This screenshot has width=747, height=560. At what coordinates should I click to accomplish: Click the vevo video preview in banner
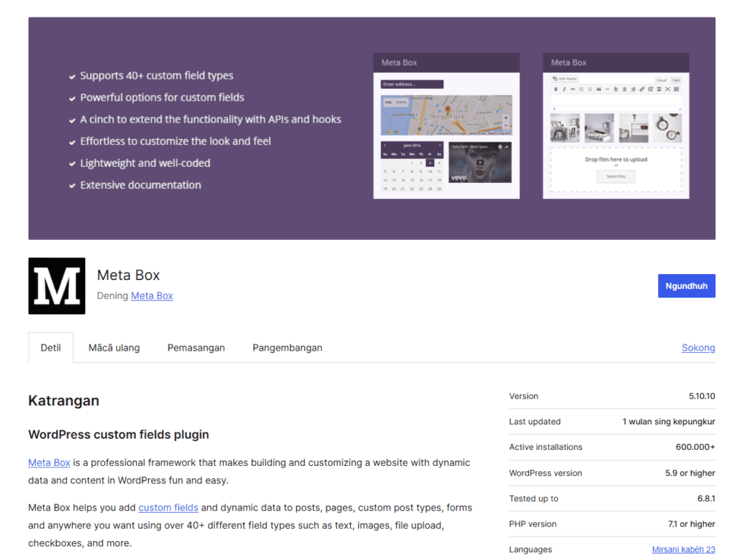(x=480, y=163)
